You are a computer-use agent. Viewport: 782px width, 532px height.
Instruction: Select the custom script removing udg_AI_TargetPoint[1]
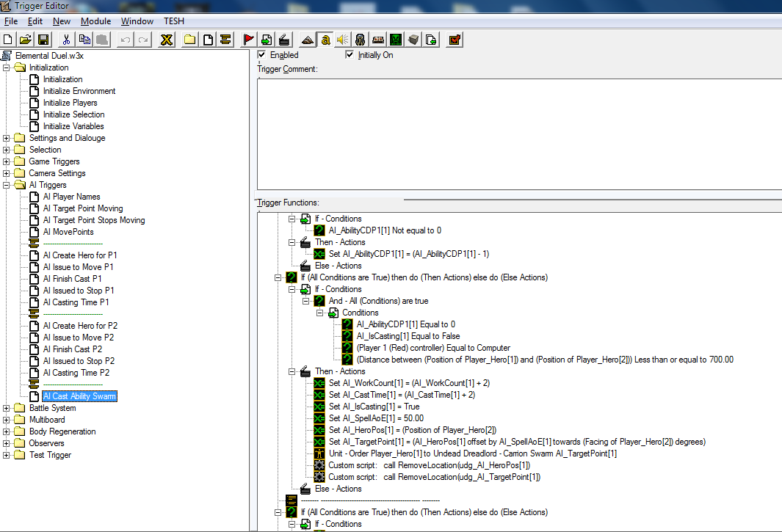click(x=434, y=477)
